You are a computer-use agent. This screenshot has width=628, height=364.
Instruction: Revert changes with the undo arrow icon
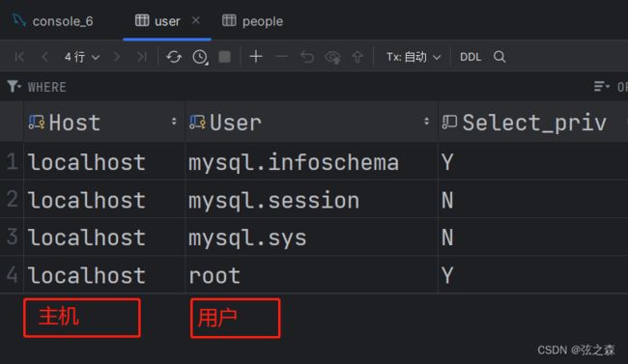307,57
